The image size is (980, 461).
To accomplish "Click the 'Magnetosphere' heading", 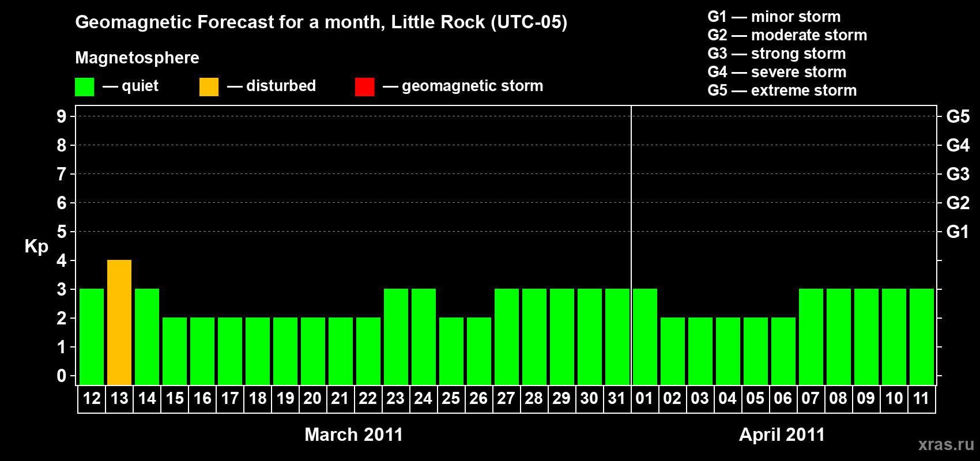I will 137,58.
